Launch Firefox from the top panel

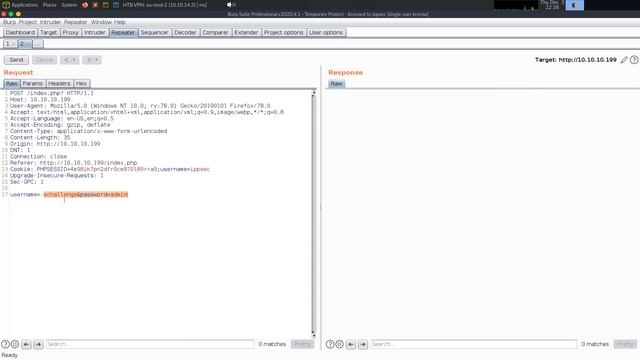click(85, 5)
